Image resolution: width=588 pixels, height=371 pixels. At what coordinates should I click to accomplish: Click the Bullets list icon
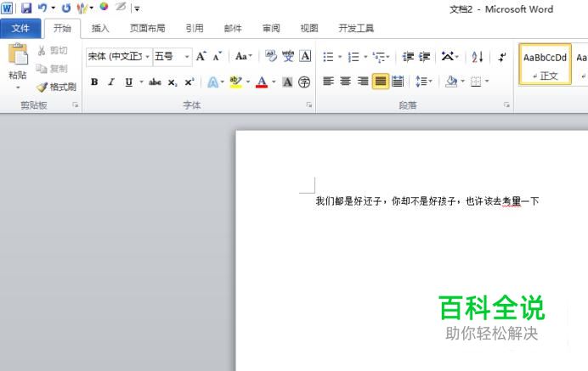pos(329,57)
